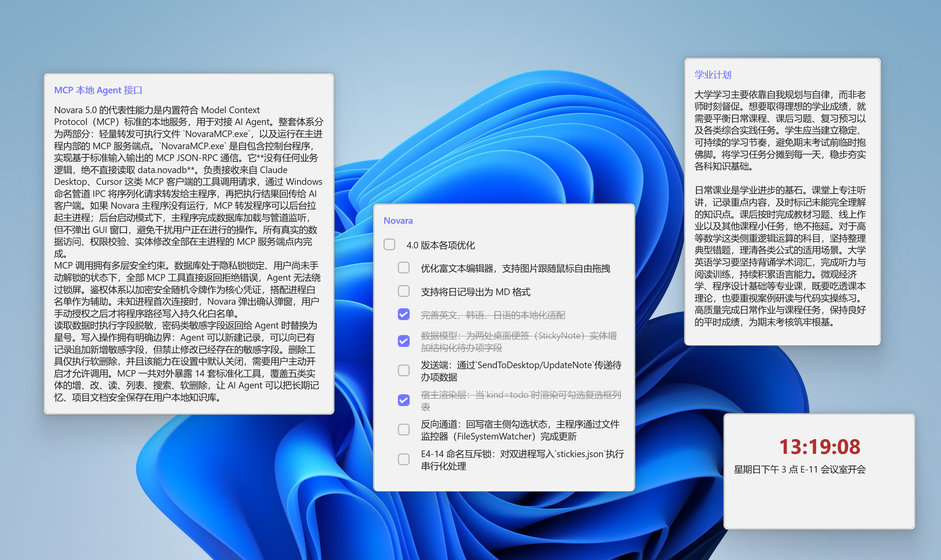Check the '4.0 版本各项优化' checkbox
The height and width of the screenshot is (560, 941).
pyautogui.click(x=389, y=244)
